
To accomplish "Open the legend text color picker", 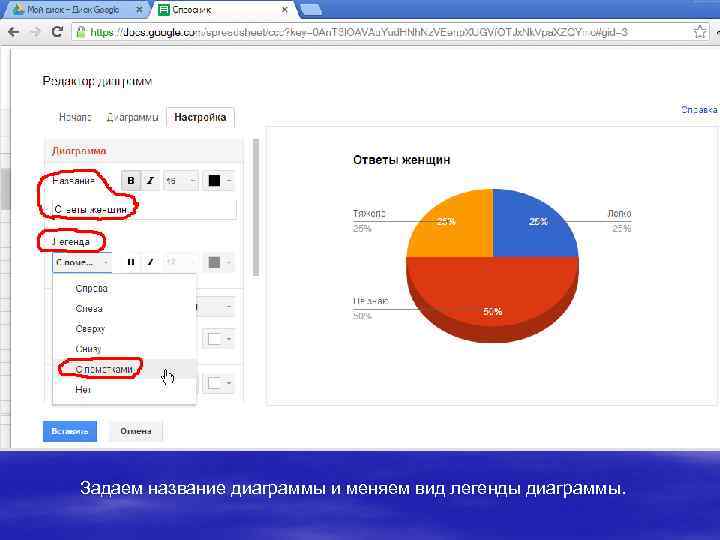I will coord(219,262).
